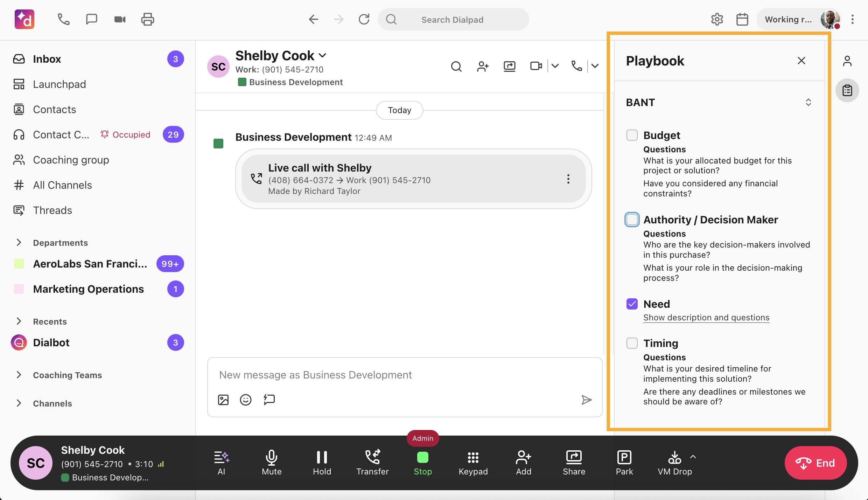The image size is (868, 500).
Task: Click the Dialpad logo icon
Action: [x=24, y=19]
